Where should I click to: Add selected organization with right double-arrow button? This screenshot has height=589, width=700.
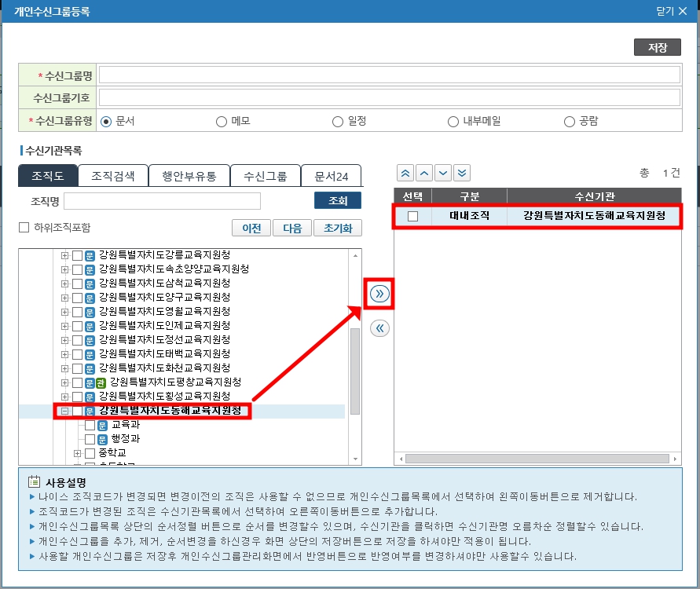(379, 294)
